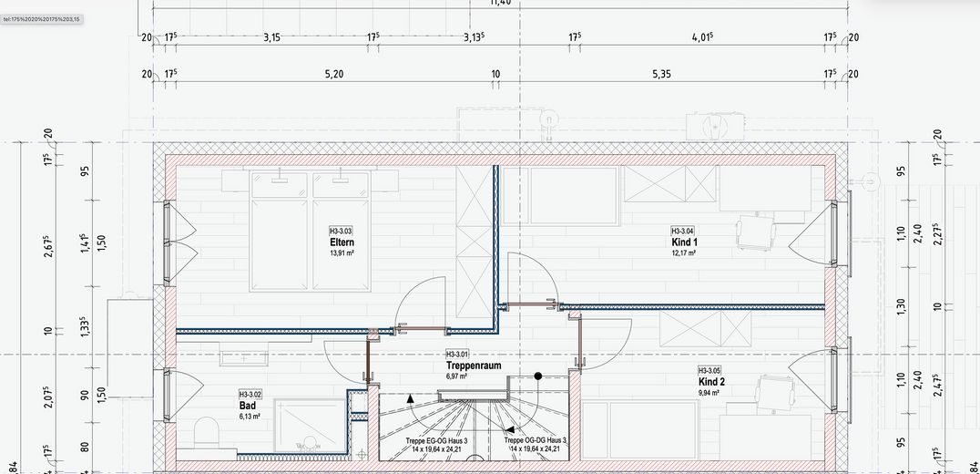Image resolution: width=980 pixels, height=474 pixels.
Task: Click the H3-3.03 room tag
Action: [342, 231]
